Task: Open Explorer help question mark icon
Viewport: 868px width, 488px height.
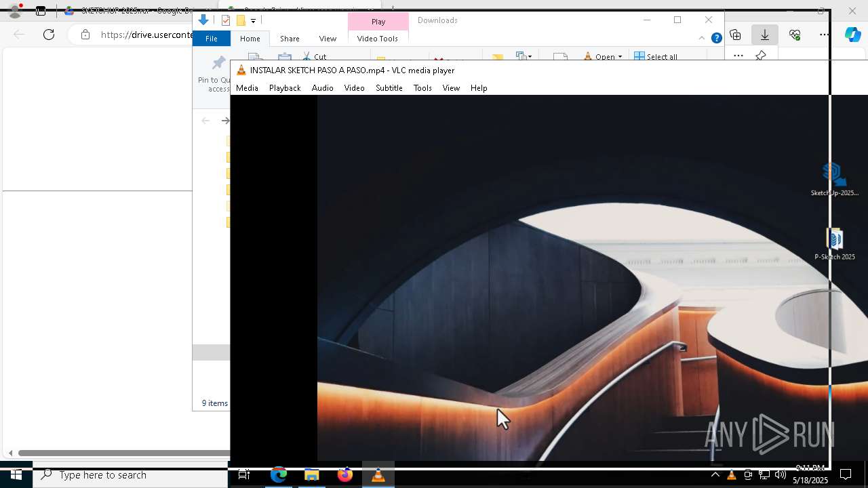Action: [x=716, y=38]
